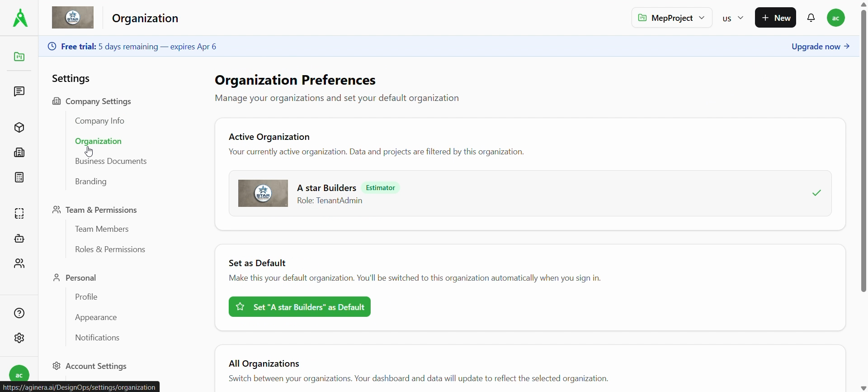Open the 3D cube sidebar icon
Viewport: 868px width, 392px height.
(19, 128)
